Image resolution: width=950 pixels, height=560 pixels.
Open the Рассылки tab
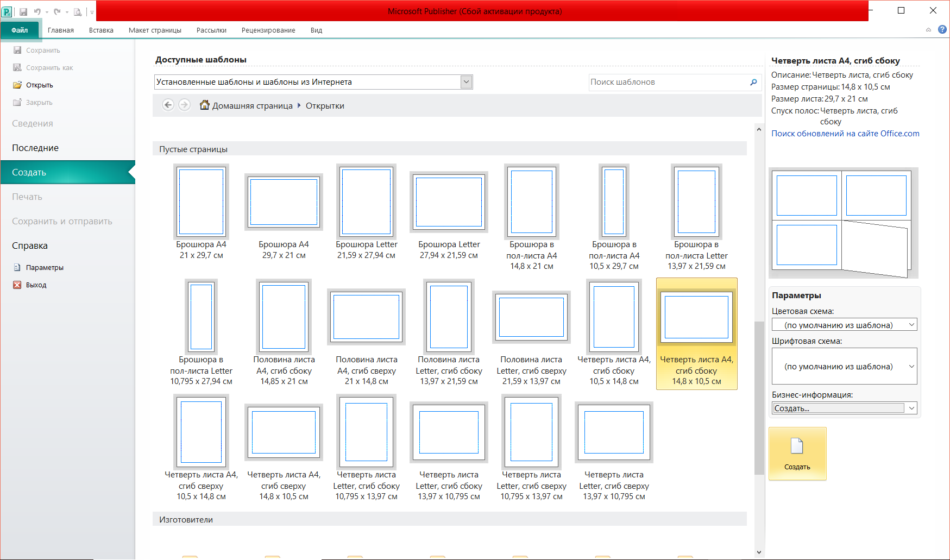pos(211,30)
